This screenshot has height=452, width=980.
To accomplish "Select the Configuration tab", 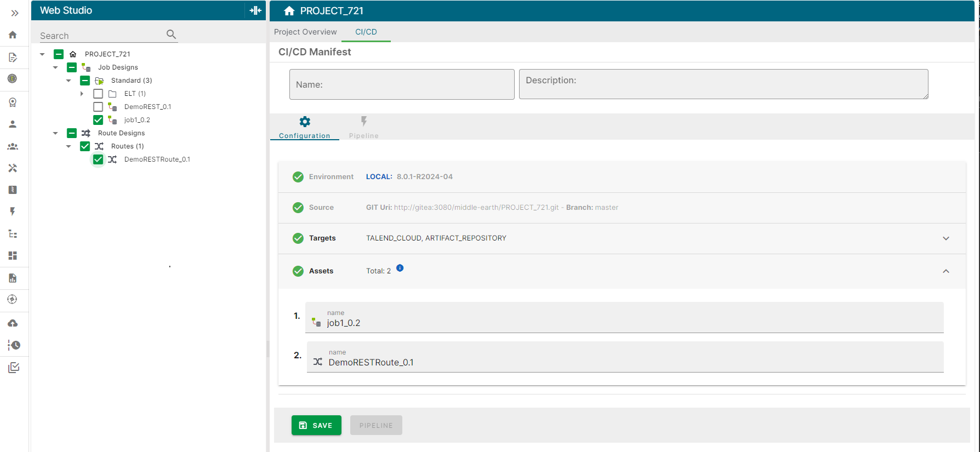I will click(x=305, y=127).
